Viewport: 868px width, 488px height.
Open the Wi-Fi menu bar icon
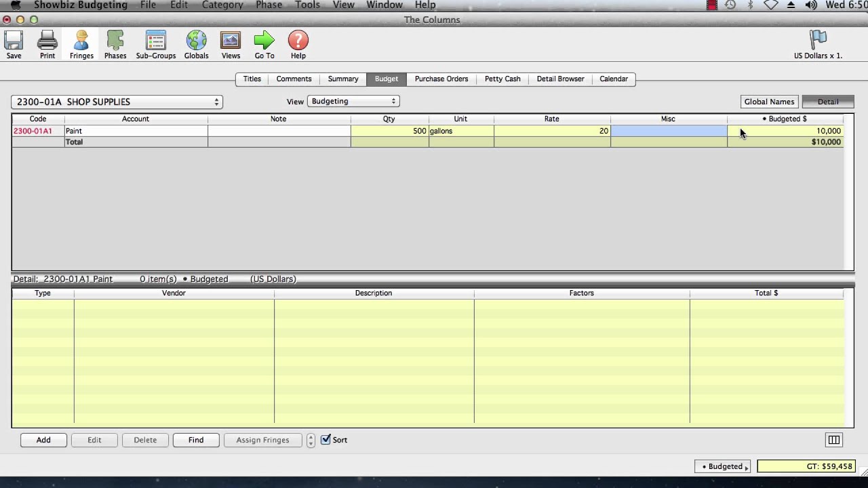click(x=770, y=5)
